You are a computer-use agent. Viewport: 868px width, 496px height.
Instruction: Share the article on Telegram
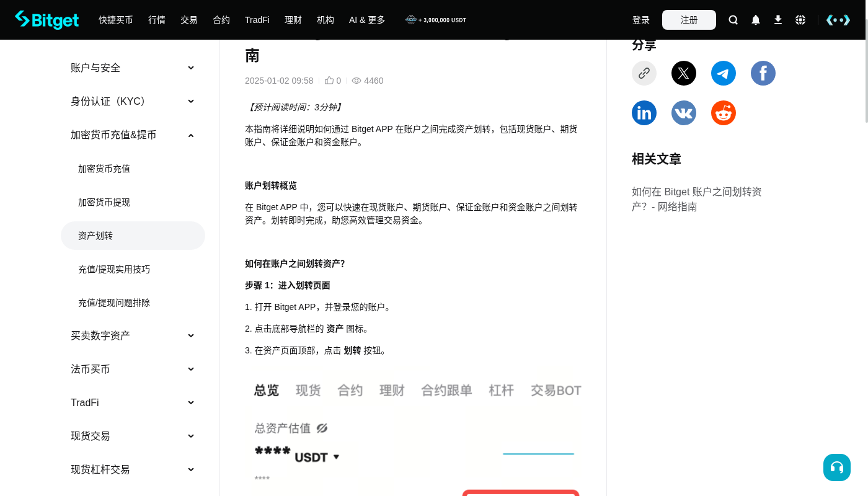pyautogui.click(x=724, y=73)
